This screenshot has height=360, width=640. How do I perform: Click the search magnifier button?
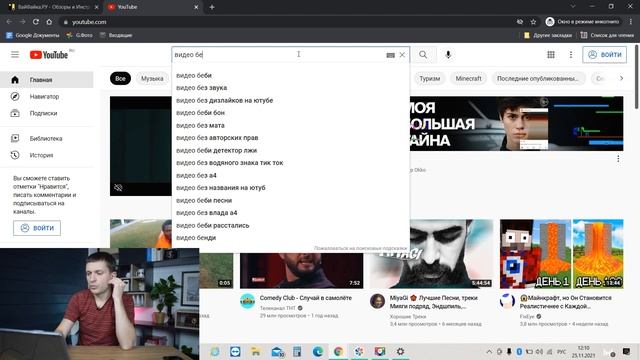423,55
